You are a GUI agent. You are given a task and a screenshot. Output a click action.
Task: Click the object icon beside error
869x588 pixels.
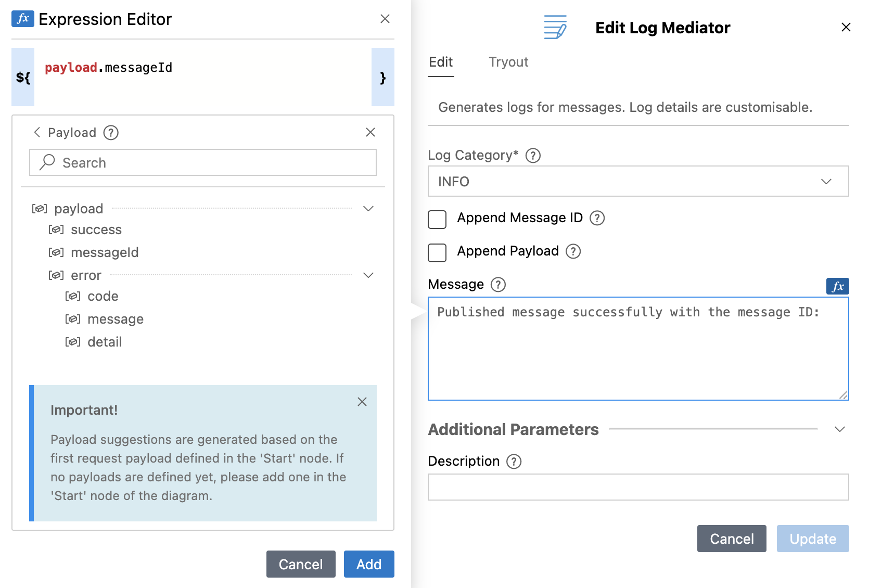tap(56, 275)
